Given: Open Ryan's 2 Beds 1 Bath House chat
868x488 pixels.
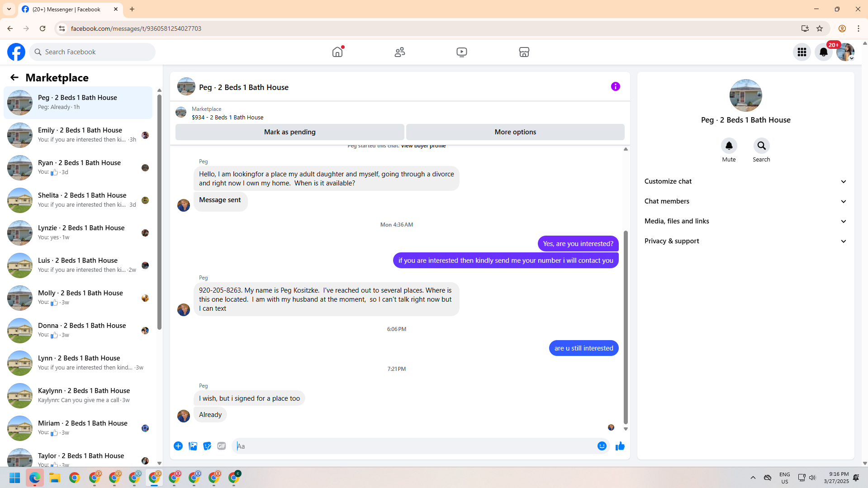Looking at the screenshot, I should click(78, 168).
